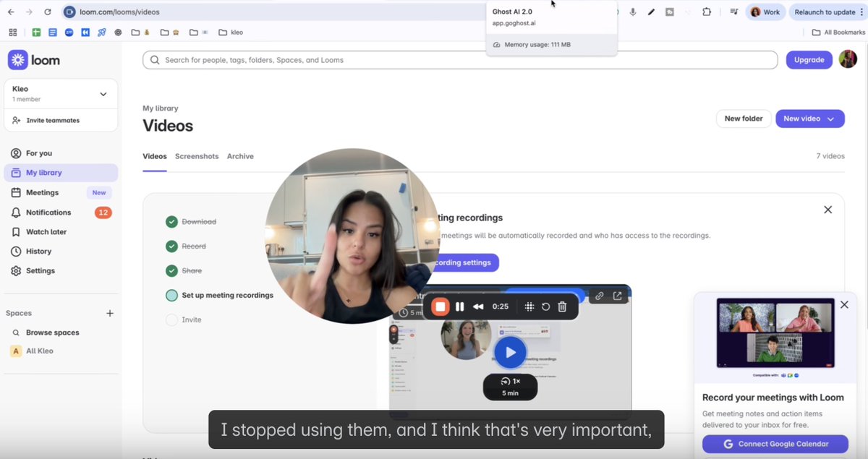The image size is (868, 459).
Task: Click the Loom logo in the sidebar
Action: tap(34, 60)
